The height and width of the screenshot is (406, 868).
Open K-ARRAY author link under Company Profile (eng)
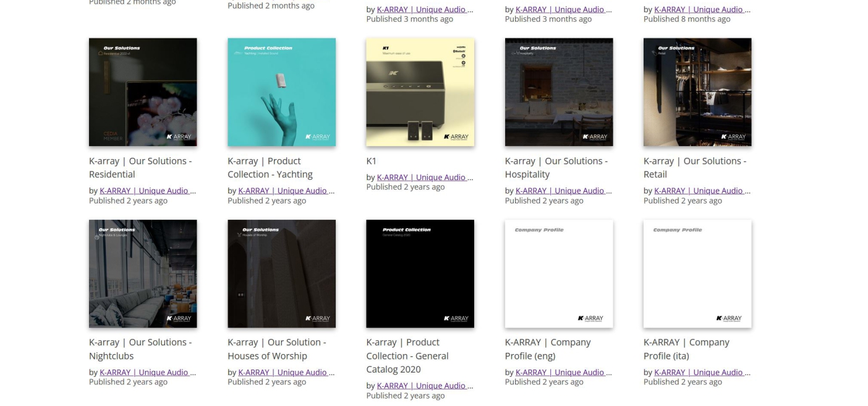564,373
